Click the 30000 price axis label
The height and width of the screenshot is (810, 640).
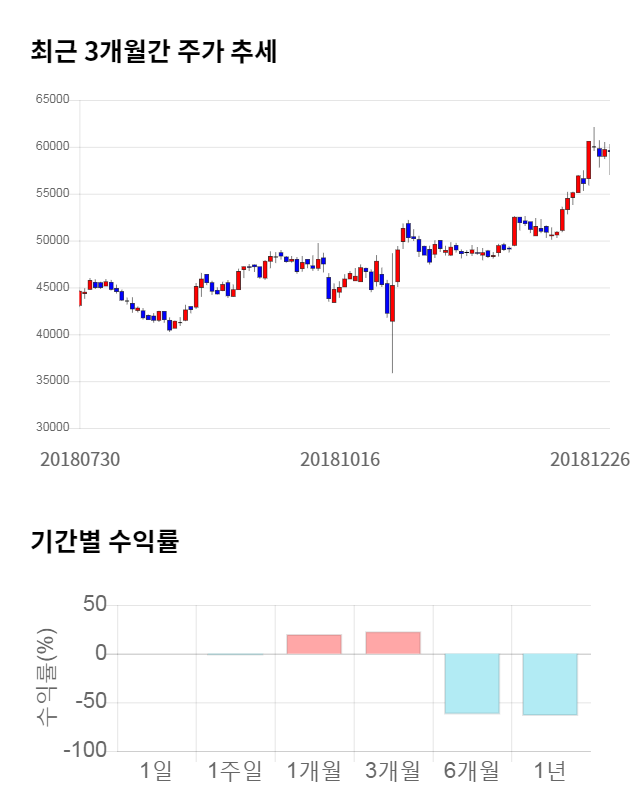tap(53, 428)
